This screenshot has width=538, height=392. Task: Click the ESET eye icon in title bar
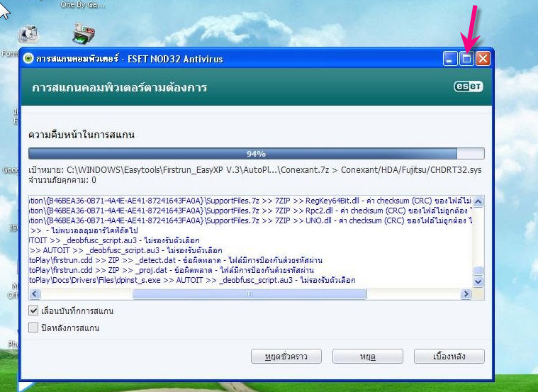click(x=28, y=58)
